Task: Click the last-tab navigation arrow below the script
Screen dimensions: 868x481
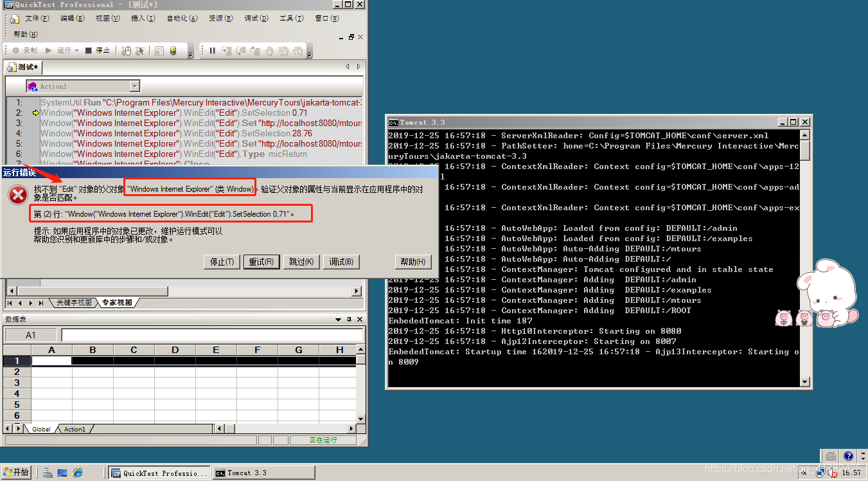Action: [x=41, y=303]
